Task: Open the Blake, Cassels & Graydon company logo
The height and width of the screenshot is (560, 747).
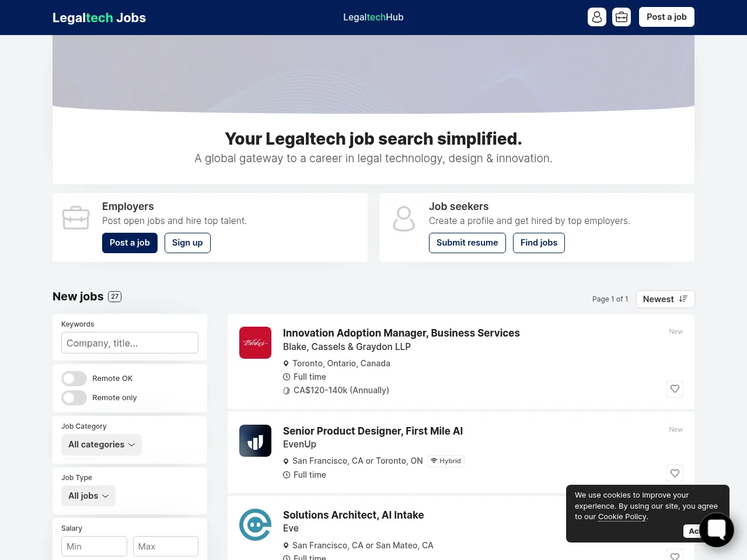Action: (255, 342)
